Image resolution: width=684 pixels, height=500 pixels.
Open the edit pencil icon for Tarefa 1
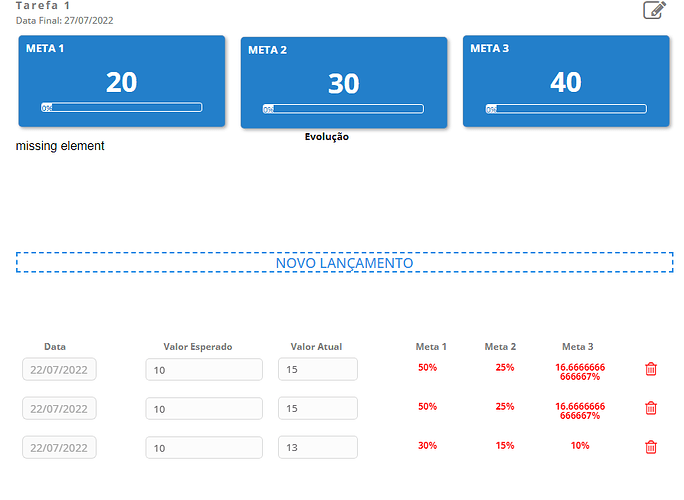click(x=654, y=10)
